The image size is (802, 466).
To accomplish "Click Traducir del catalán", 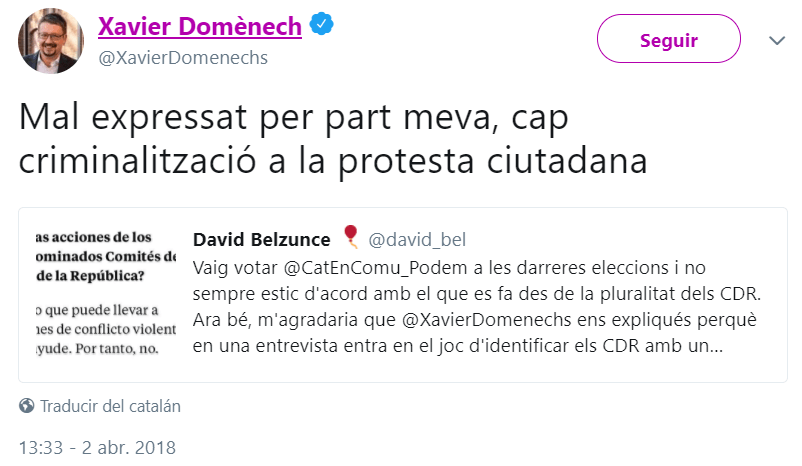I will (110, 407).
